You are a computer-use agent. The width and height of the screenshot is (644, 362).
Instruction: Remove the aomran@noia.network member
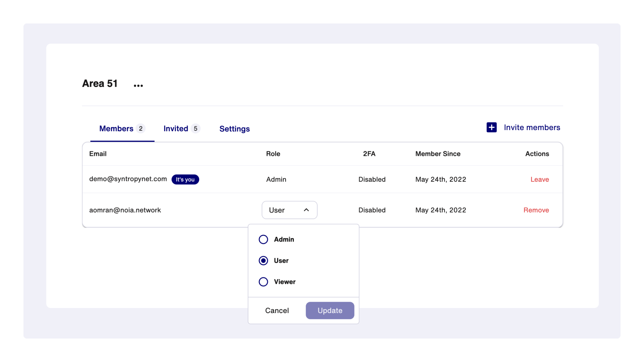pos(536,210)
